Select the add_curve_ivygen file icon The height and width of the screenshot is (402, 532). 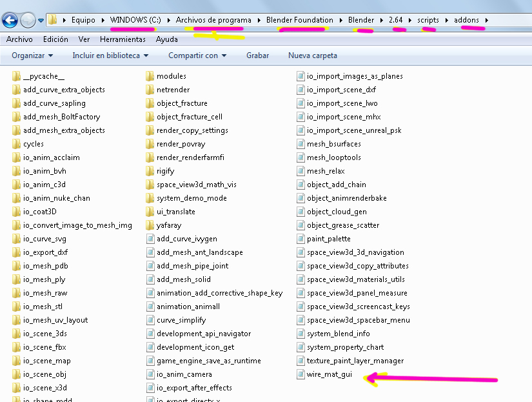150,239
